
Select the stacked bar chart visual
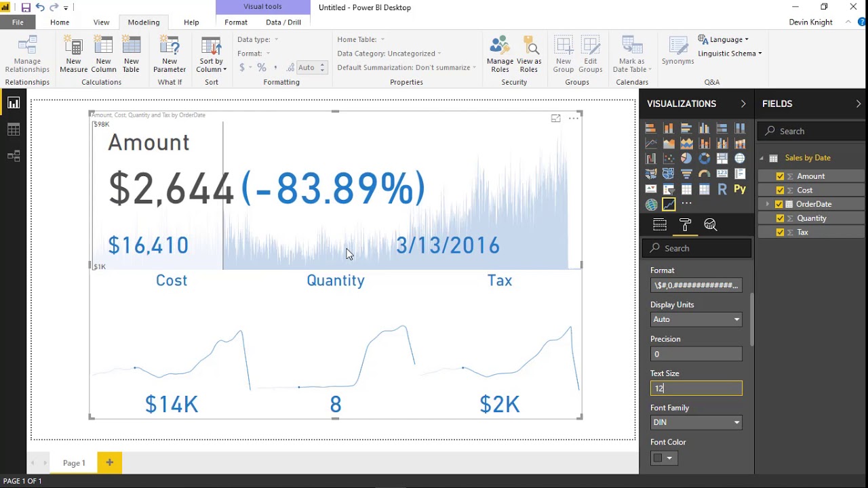[650, 128]
